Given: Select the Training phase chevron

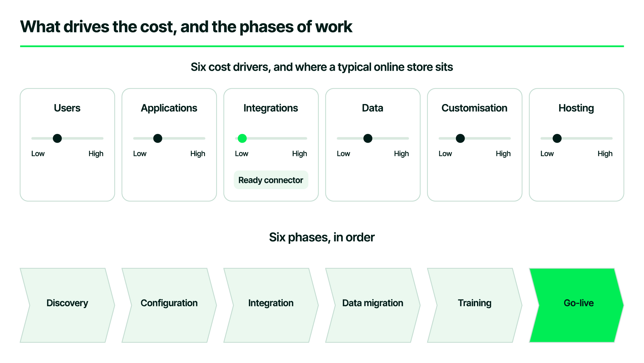Looking at the screenshot, I should coord(475,305).
